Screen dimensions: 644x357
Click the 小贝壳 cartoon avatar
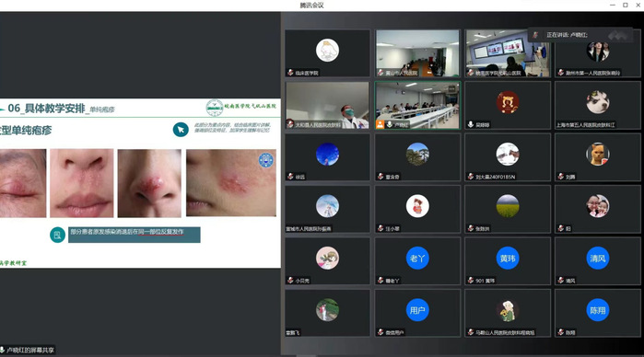(x=327, y=259)
